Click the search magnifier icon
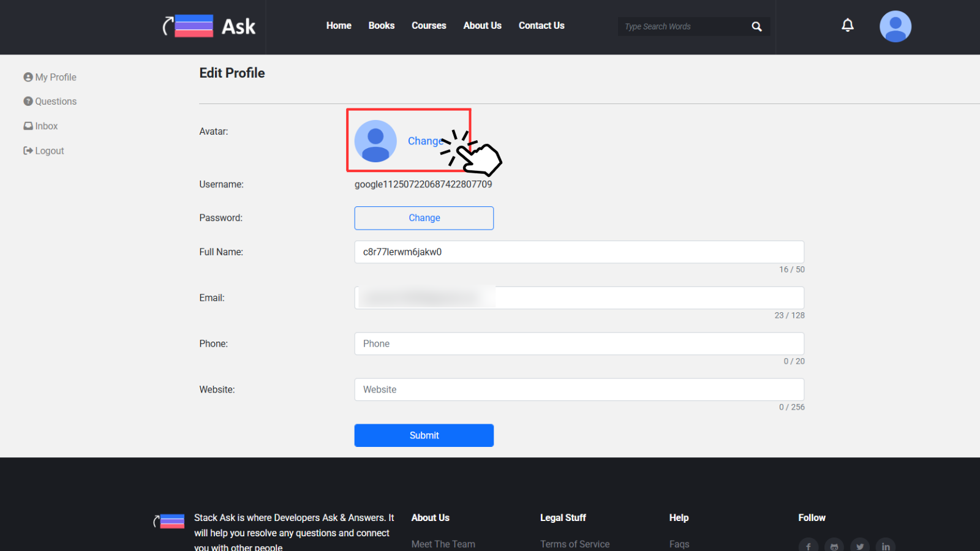The width and height of the screenshot is (980, 551). [757, 26]
